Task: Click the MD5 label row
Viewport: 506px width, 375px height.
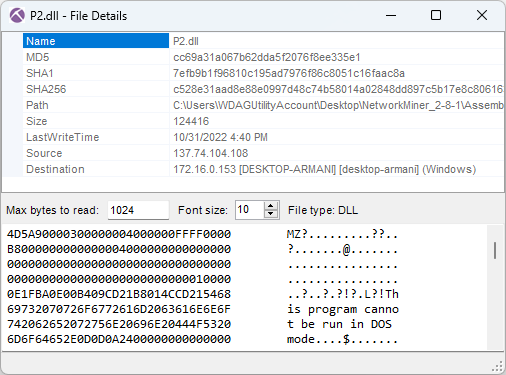Action: [x=96, y=57]
